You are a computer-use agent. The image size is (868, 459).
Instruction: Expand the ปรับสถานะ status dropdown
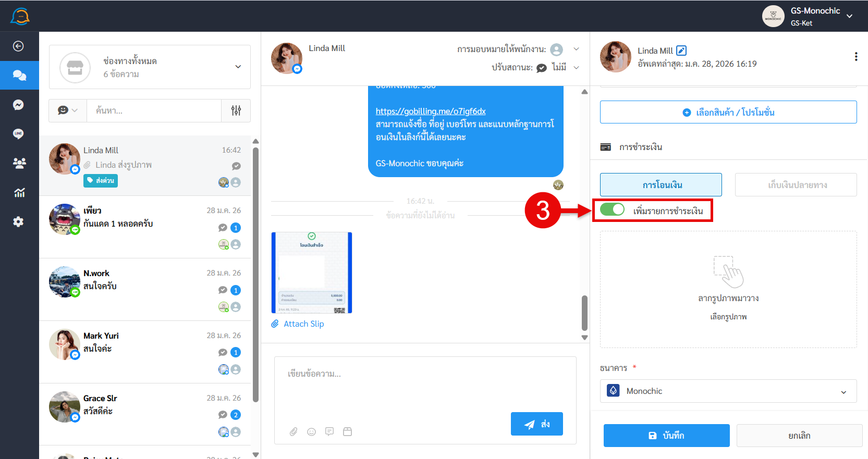576,68
